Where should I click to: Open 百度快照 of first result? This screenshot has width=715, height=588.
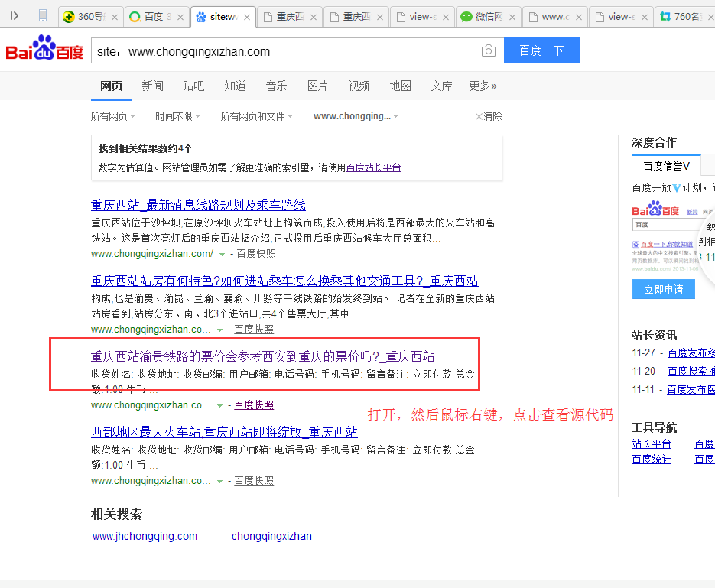(256, 253)
